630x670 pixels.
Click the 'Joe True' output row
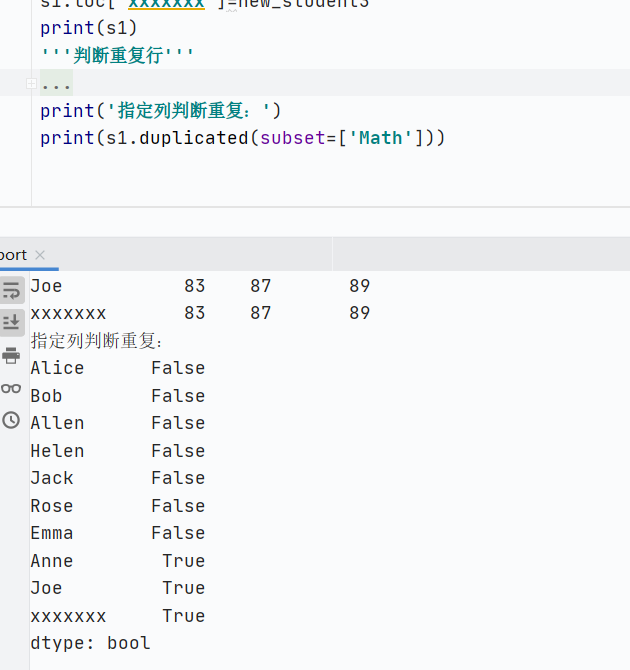[118, 588]
